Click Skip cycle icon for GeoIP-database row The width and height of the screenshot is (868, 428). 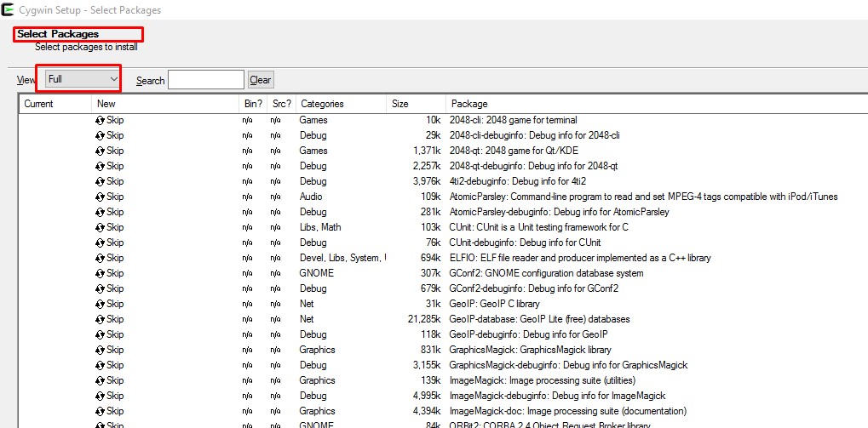point(100,319)
